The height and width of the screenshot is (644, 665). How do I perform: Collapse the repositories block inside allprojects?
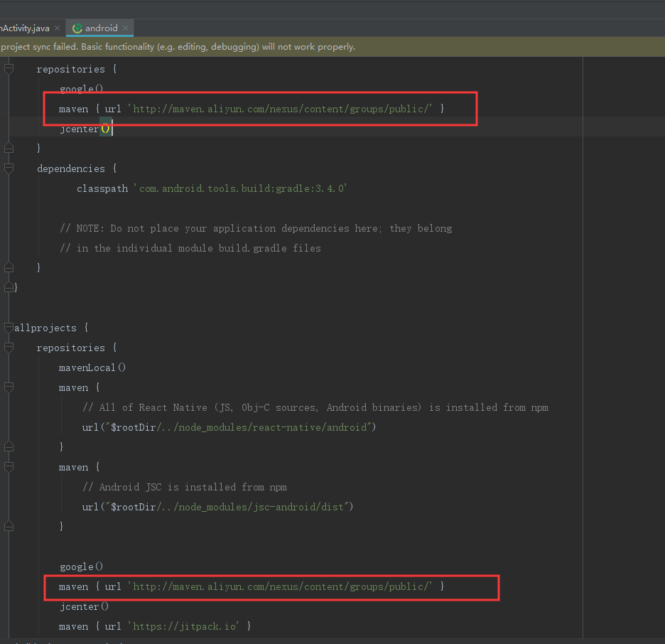pyautogui.click(x=9, y=348)
